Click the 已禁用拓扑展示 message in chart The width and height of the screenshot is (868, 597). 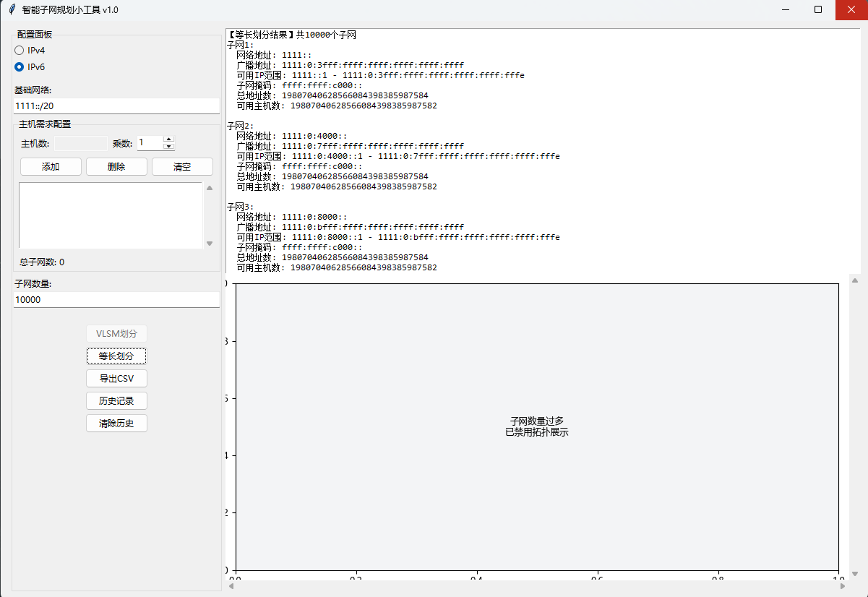537,432
